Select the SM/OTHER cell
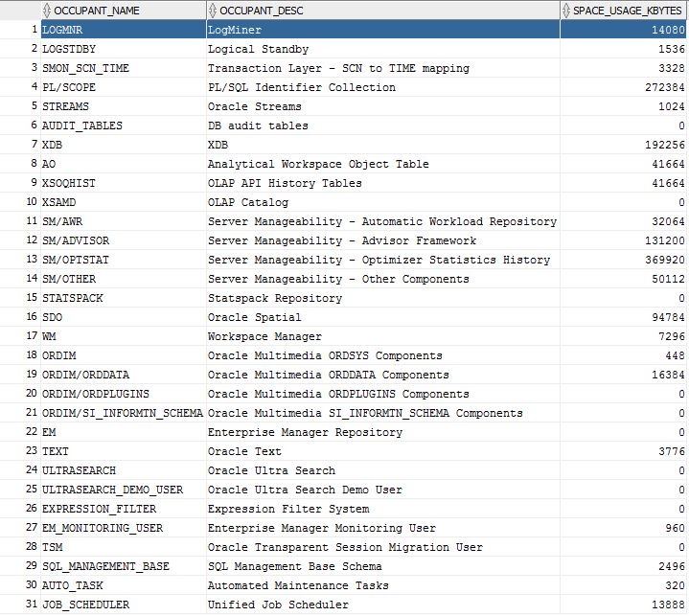Viewport: 689px width, 616px height. pos(124,279)
